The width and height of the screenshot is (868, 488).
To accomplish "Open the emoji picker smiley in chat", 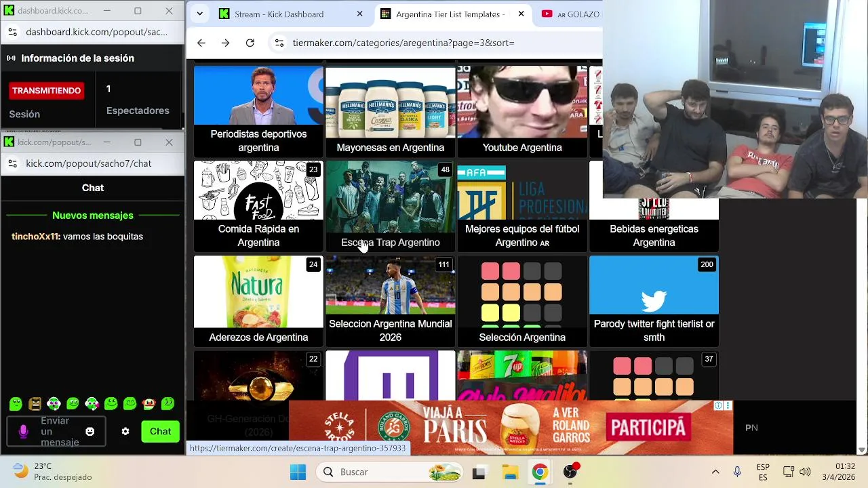I will tap(90, 431).
